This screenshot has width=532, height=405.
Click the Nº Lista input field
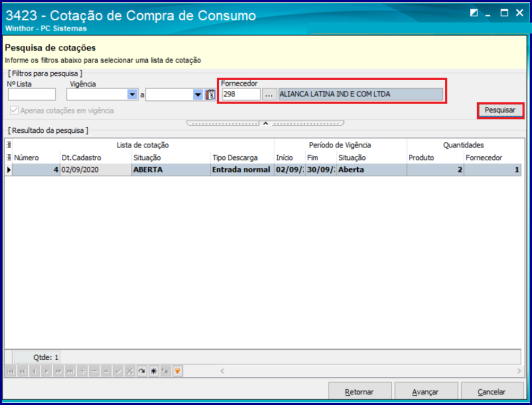(x=32, y=95)
